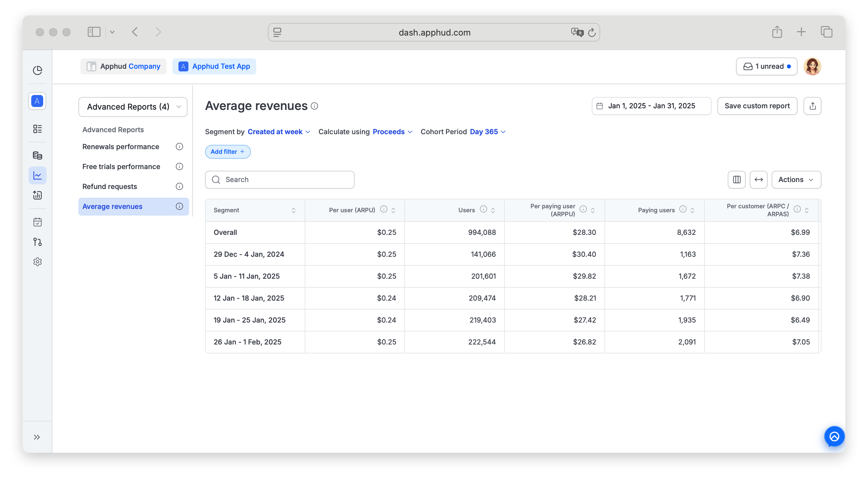Show info for Average revenues title

pyautogui.click(x=314, y=106)
